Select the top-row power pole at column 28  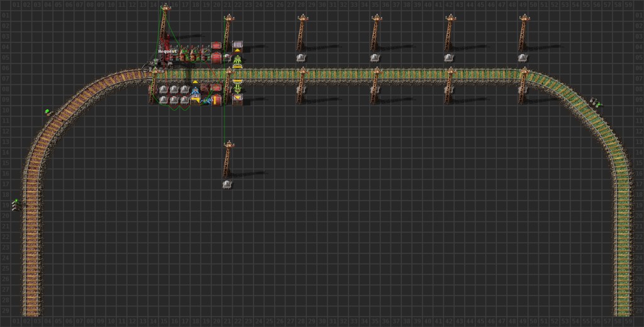[303, 33]
